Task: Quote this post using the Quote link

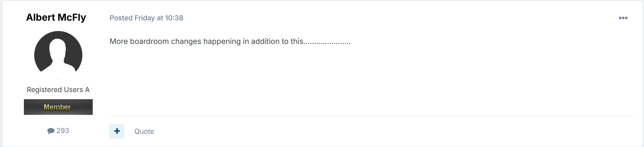Action: [x=144, y=131]
